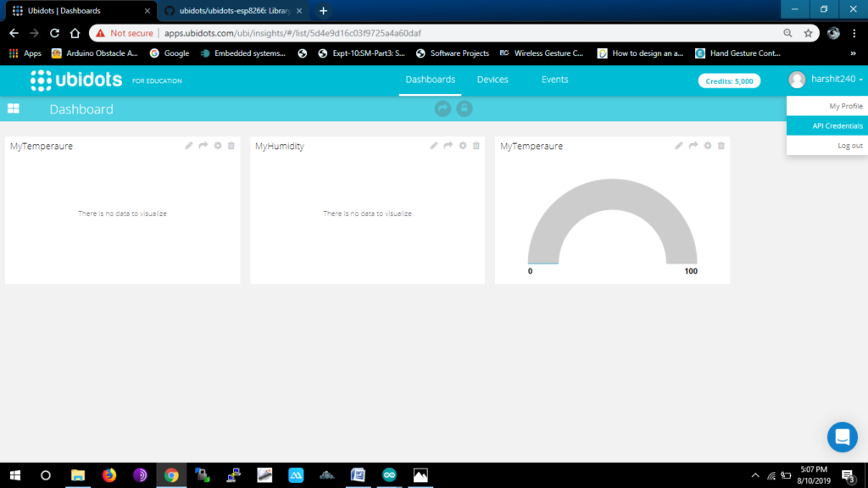Click the Credits: 5,000 button
868x488 pixels.
tap(729, 80)
